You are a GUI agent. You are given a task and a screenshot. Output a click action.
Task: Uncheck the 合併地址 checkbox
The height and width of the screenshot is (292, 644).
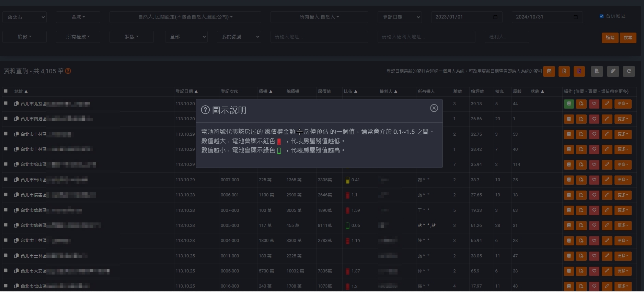(601, 16)
